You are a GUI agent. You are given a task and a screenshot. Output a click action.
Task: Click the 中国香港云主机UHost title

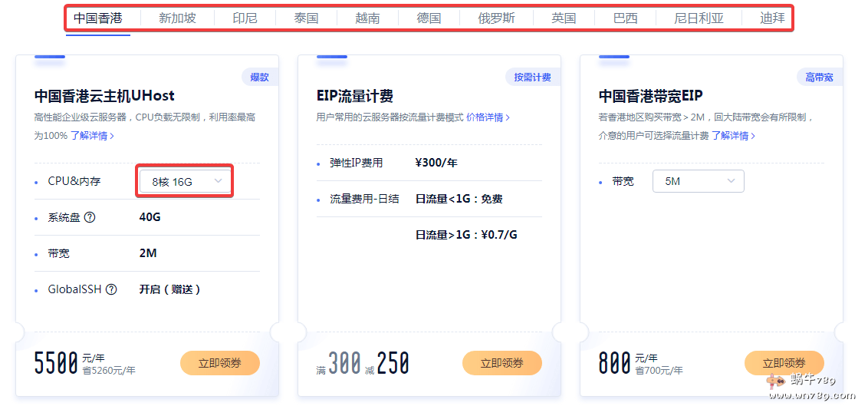tap(104, 96)
